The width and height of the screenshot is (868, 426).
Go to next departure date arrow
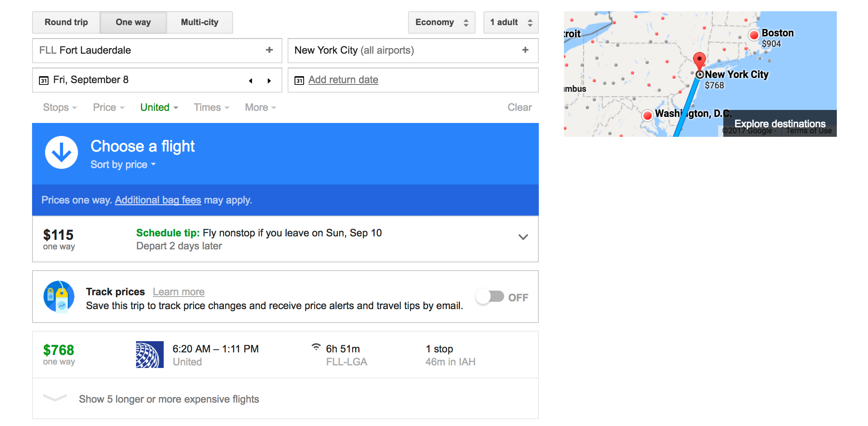tap(269, 81)
